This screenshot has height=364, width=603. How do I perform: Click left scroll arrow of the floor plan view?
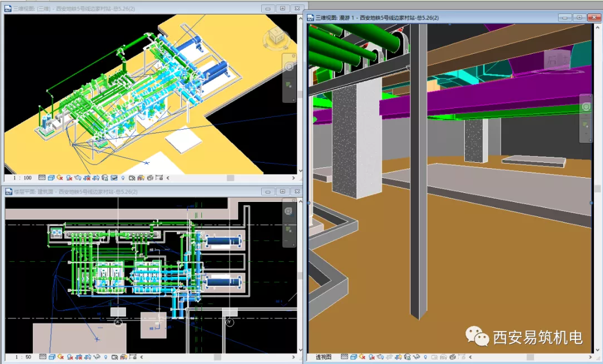[142, 357]
